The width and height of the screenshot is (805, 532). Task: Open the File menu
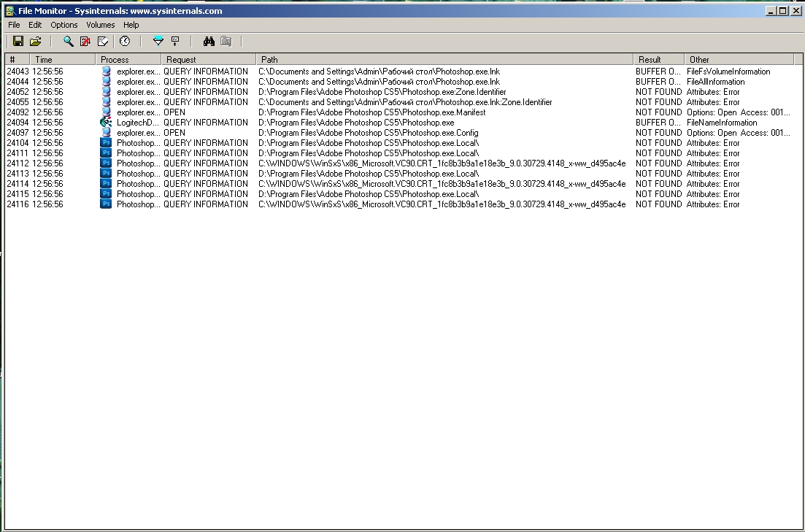(14, 25)
